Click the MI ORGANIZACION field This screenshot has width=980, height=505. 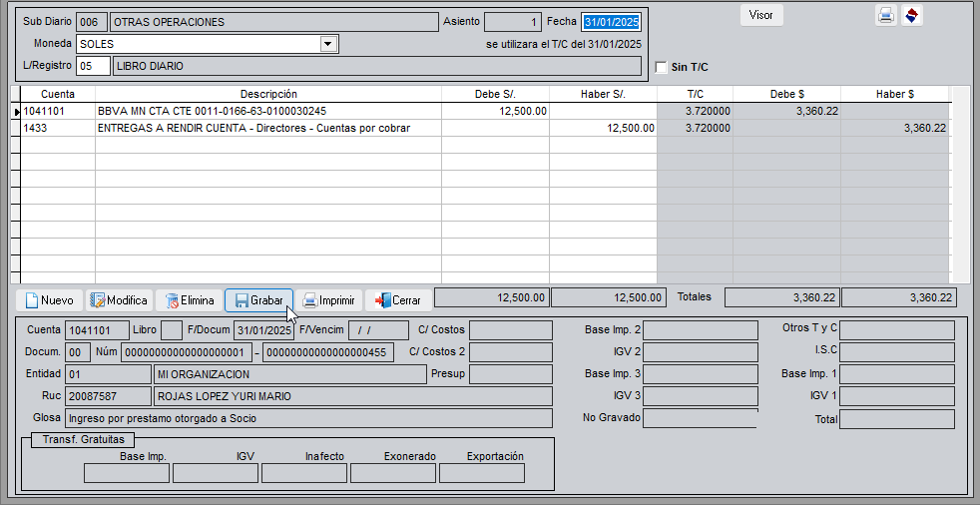(290, 374)
